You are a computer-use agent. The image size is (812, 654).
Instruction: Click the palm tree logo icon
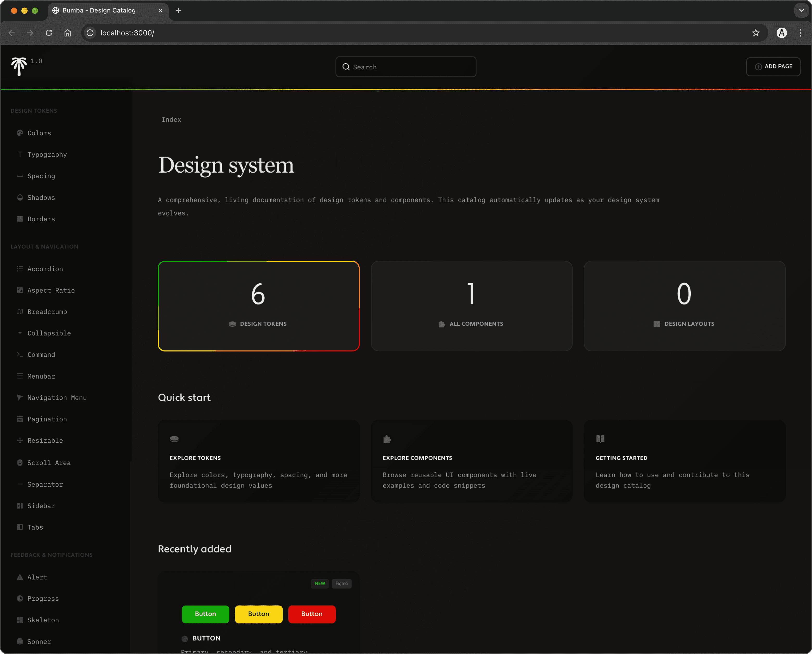pyautogui.click(x=18, y=66)
